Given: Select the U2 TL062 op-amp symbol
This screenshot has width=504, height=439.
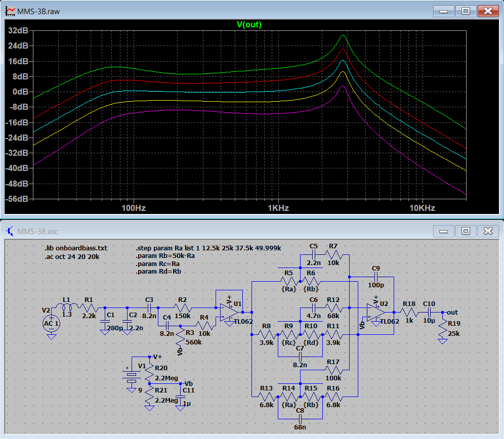Looking at the screenshot, I should 376,312.
